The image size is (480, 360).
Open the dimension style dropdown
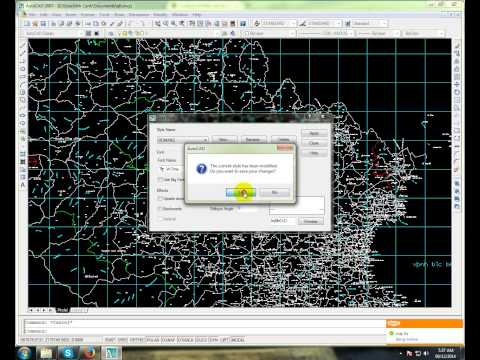click(x=324, y=24)
